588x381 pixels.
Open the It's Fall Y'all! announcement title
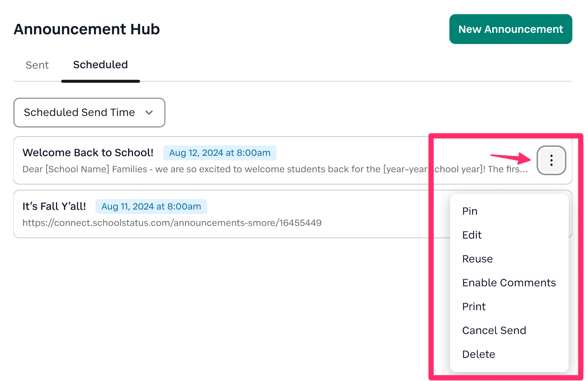[54, 206]
